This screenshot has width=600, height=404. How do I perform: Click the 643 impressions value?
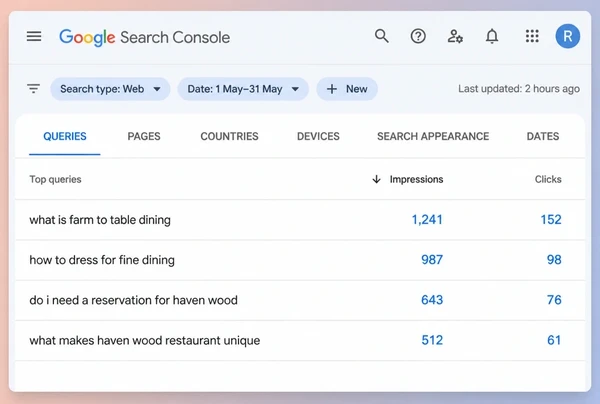(x=432, y=300)
